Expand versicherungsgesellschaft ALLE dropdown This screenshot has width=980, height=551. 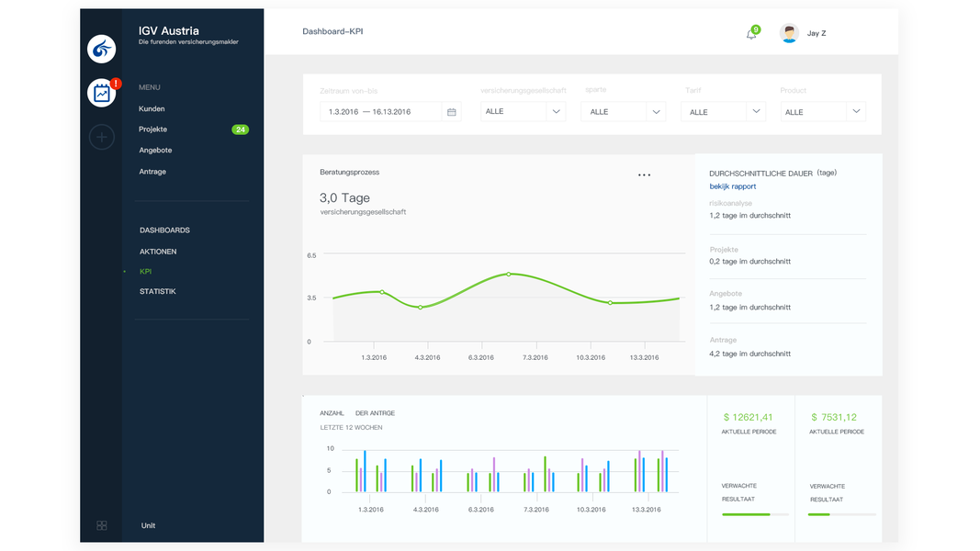pyautogui.click(x=524, y=111)
